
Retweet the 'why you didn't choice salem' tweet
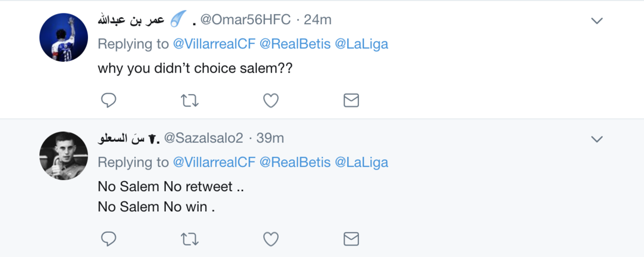tap(187, 100)
